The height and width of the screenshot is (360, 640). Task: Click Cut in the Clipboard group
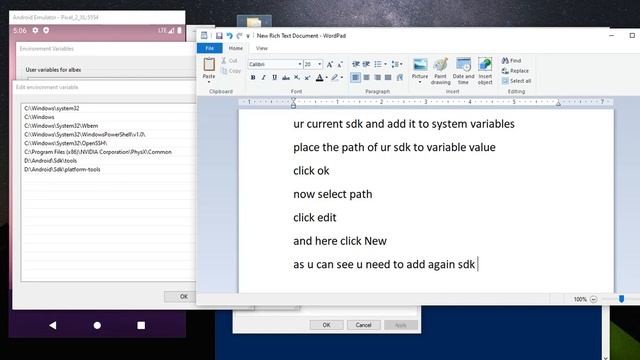229,60
